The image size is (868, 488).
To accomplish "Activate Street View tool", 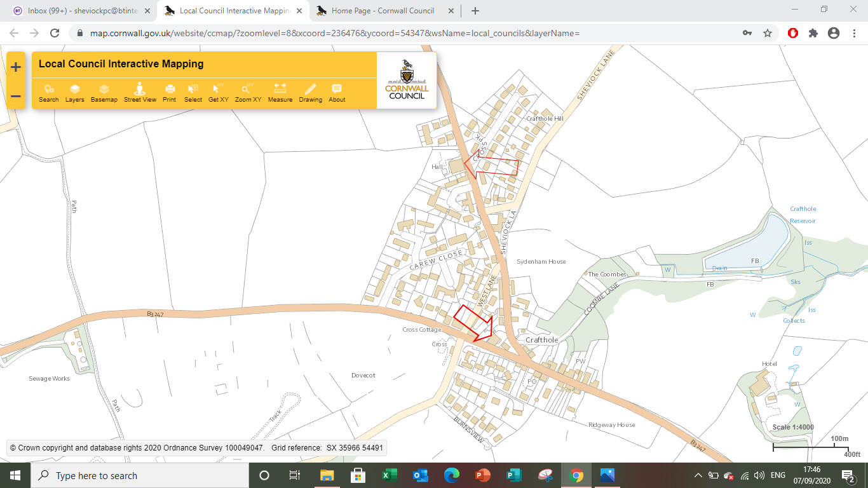I will point(140,93).
